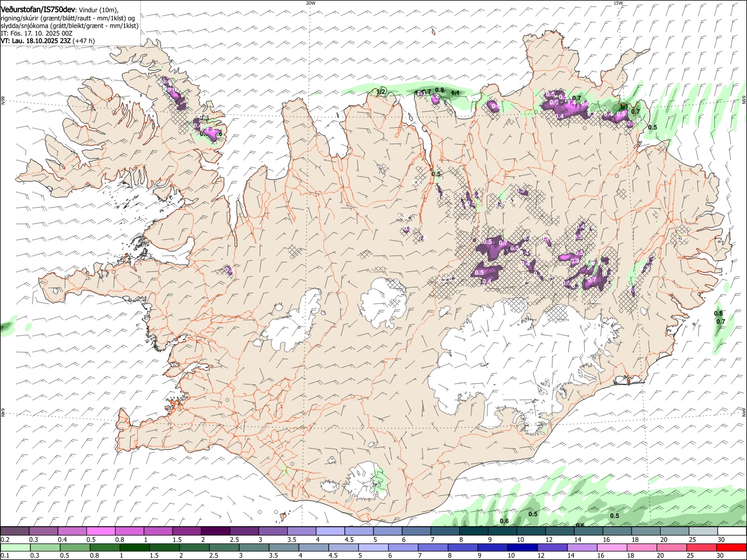747x560 pixels.
Task: Click the grey-teal 20 snow swatch
Action: [675, 531]
